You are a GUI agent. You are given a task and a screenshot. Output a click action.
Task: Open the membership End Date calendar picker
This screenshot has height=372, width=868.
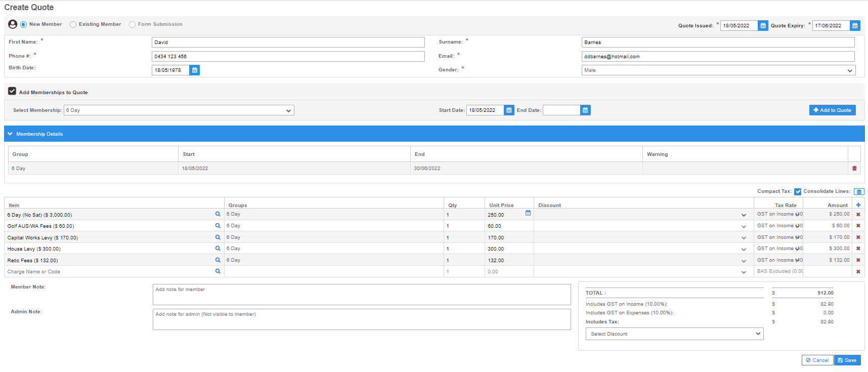pos(585,110)
